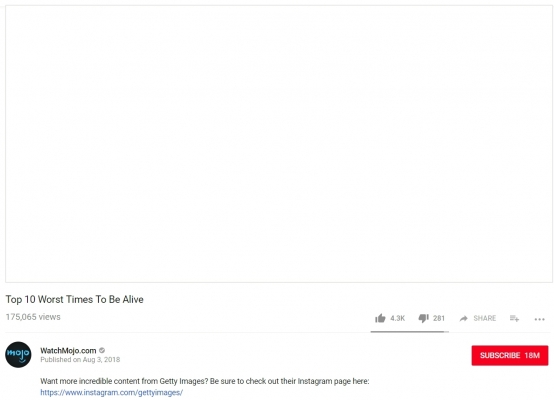Screen dimensions: 554x400
Task: Click the like/dislike ratio bar
Action: (409, 332)
